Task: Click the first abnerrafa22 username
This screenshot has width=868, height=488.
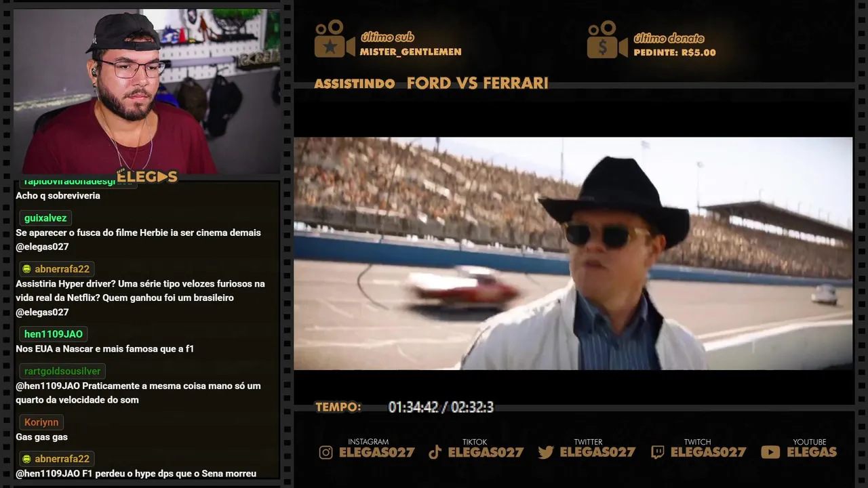Action: [62, 269]
